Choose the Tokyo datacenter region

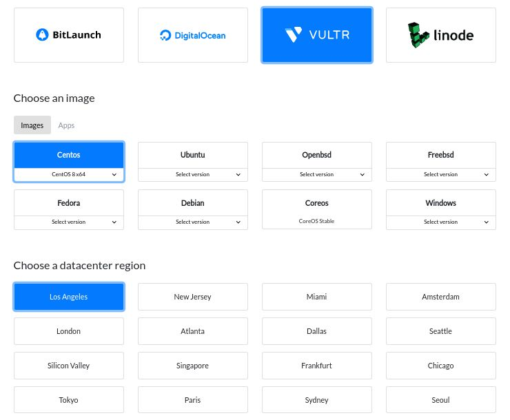point(69,400)
